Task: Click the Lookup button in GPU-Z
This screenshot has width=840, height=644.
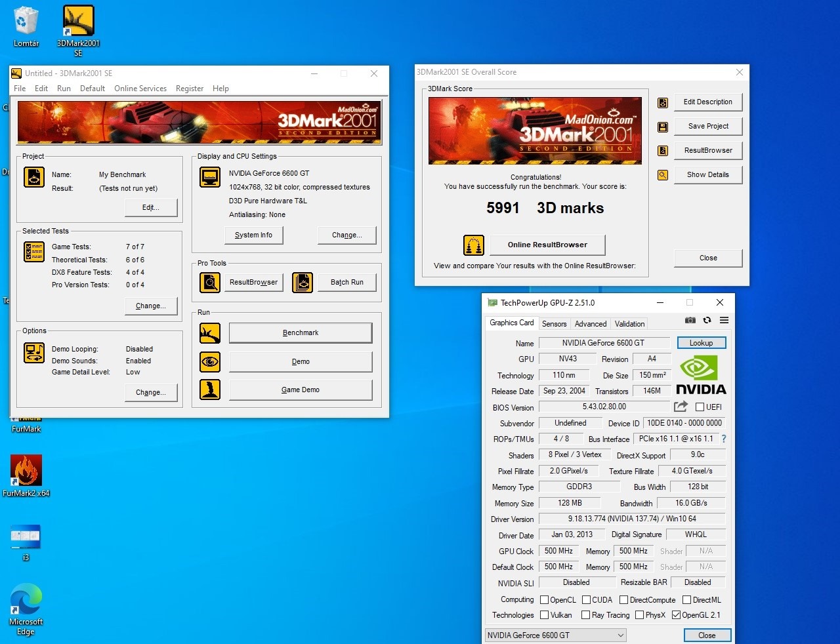Action: click(x=701, y=343)
